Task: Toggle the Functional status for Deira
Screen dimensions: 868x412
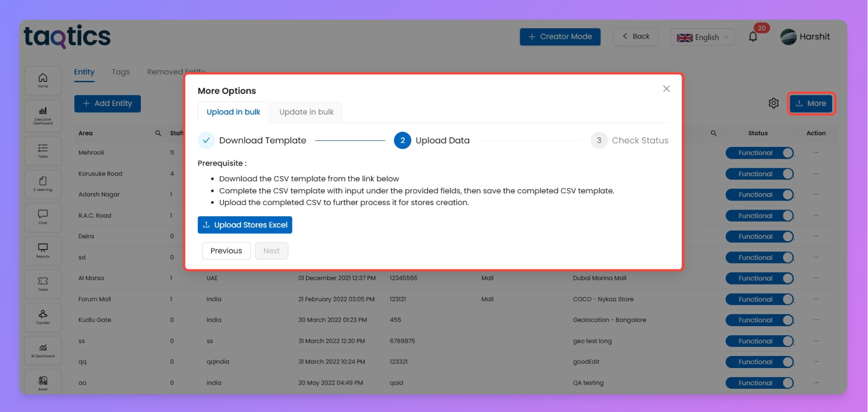Action: point(759,237)
